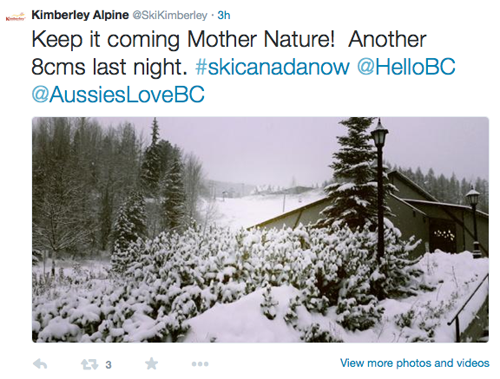The width and height of the screenshot is (500, 379).
Task: Visit the @SkiKimberley handle
Action: [170, 15]
